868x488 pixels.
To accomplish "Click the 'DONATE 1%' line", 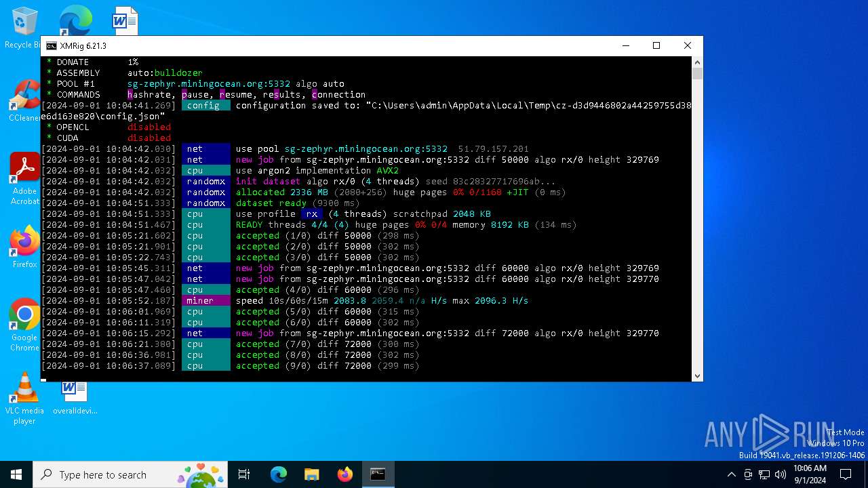I will [x=92, y=62].
